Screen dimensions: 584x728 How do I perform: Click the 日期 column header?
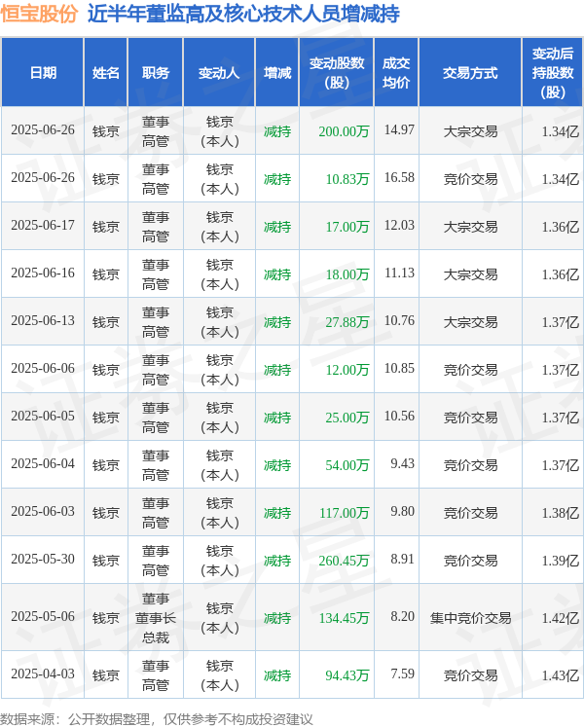pyautogui.click(x=43, y=73)
